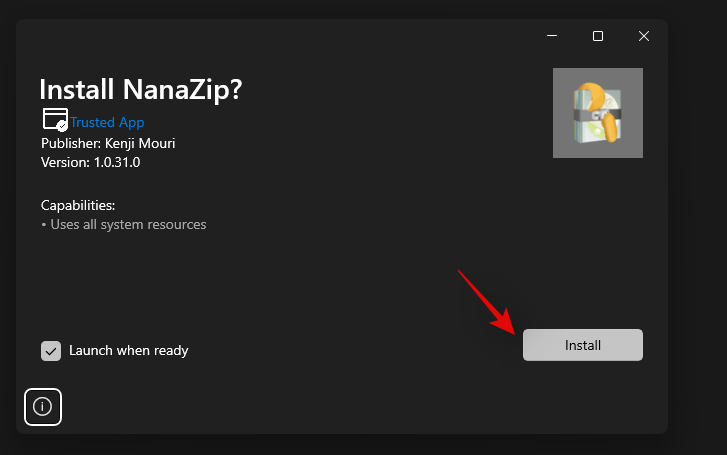Maximize the installer window
The width and height of the screenshot is (727, 455).
point(598,36)
